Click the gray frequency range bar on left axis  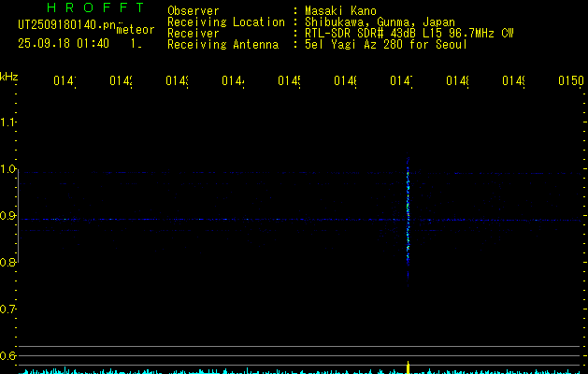(x=19, y=218)
